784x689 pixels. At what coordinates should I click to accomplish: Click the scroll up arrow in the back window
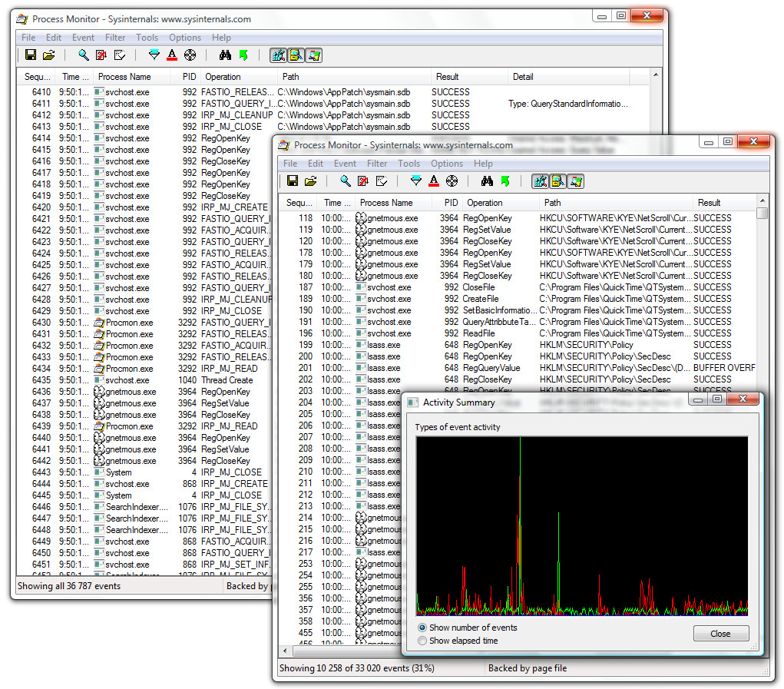coord(656,75)
